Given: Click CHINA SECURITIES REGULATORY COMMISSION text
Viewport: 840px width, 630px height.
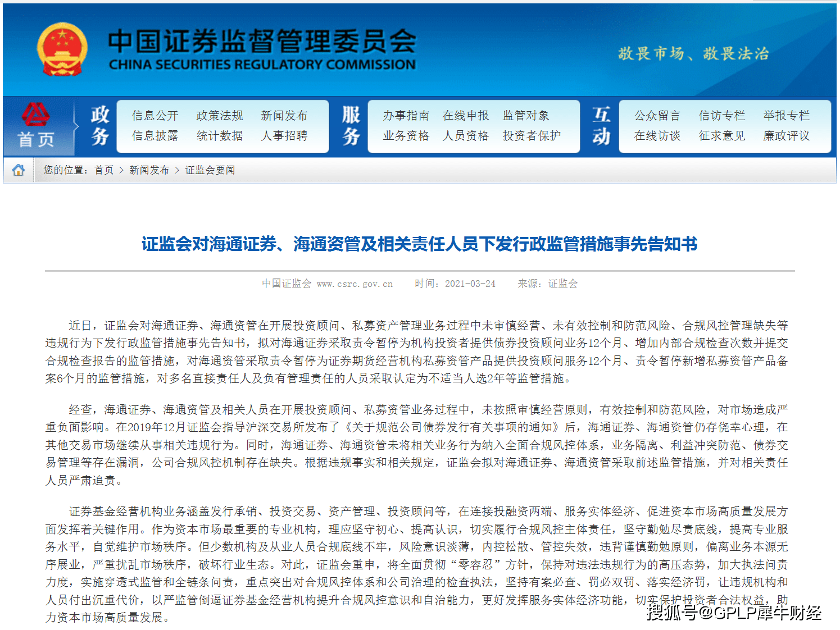Looking at the screenshot, I should coord(262,65).
